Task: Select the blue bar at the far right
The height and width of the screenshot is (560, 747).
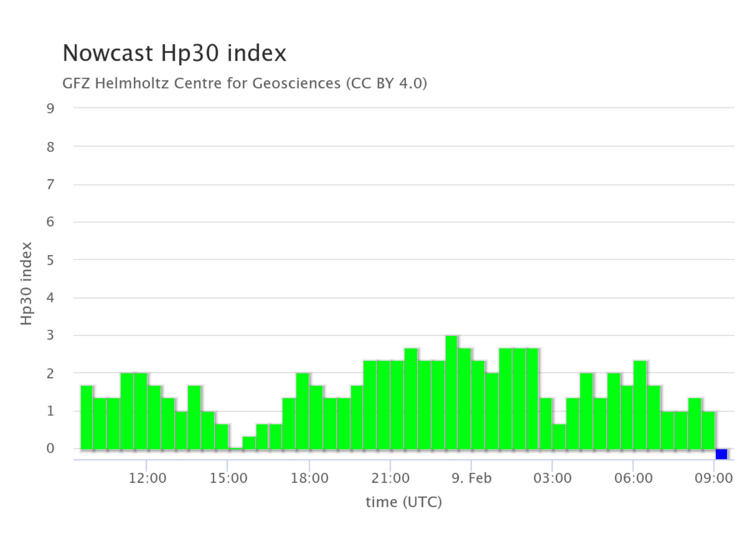Action: coord(721,454)
